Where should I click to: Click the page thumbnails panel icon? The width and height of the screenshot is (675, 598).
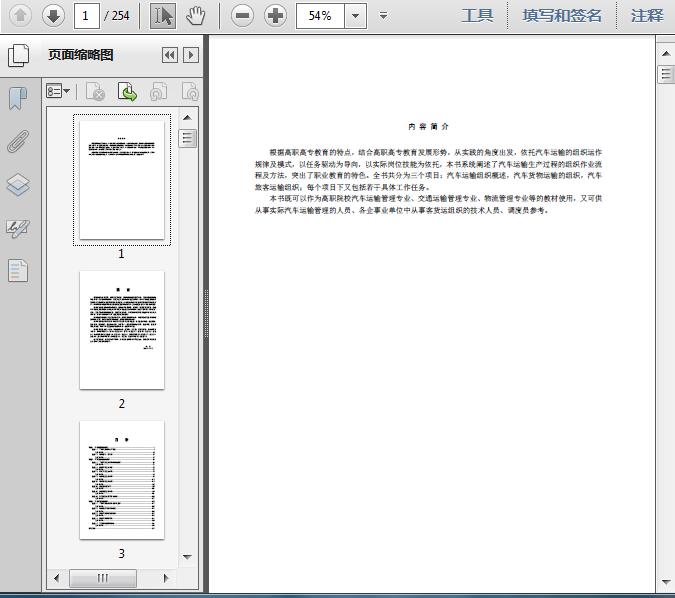(x=19, y=55)
